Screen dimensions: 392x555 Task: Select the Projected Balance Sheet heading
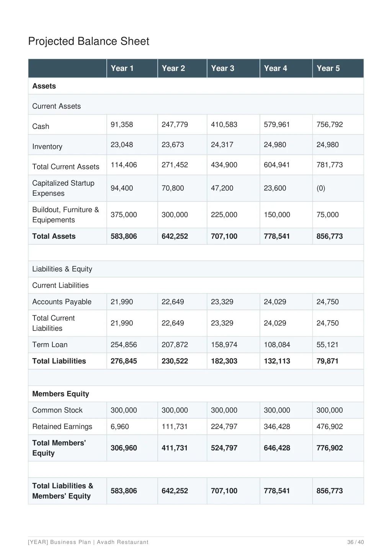click(88, 41)
